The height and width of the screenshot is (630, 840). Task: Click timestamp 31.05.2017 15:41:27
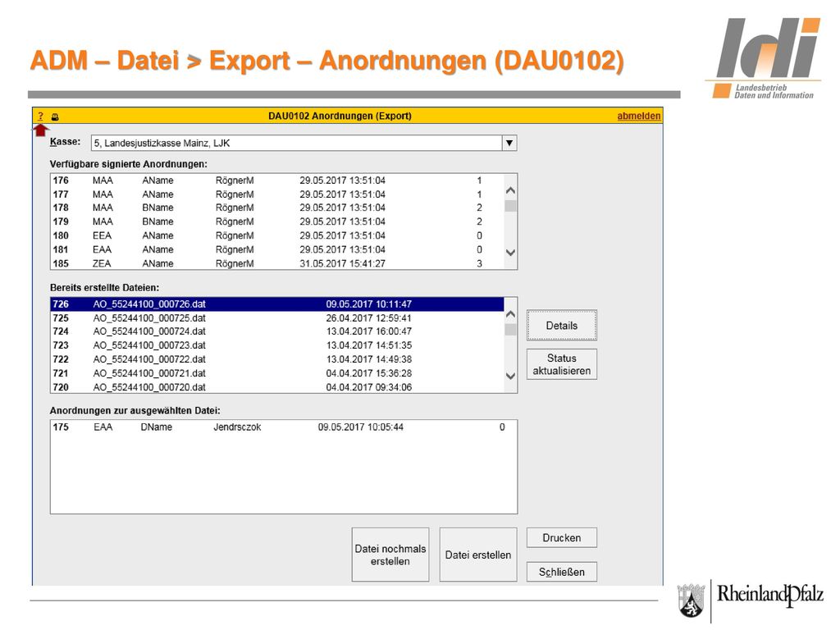click(342, 263)
